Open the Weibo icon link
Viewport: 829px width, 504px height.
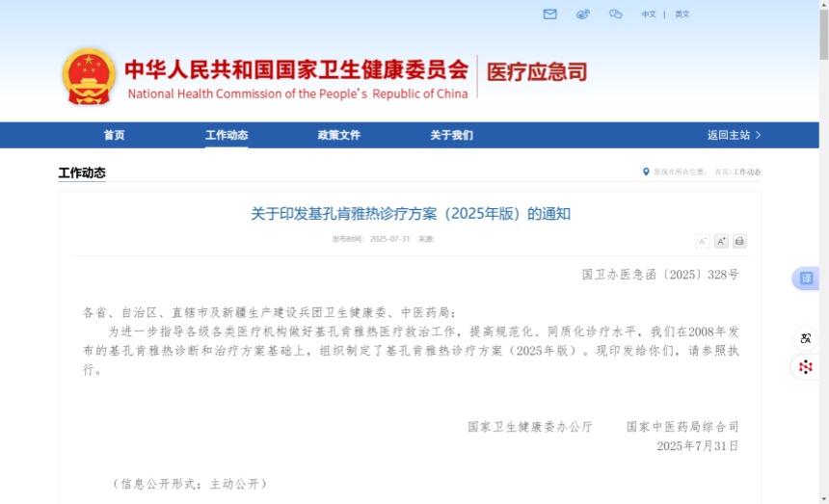coord(582,14)
